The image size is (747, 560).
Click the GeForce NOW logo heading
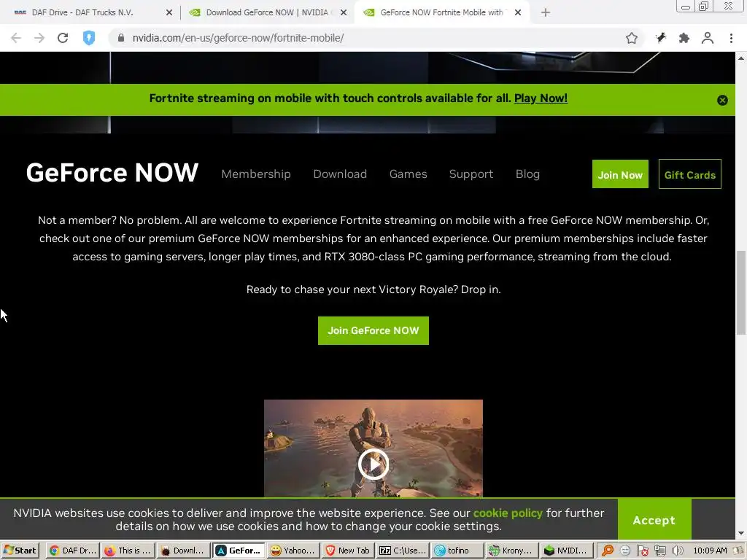tap(112, 172)
